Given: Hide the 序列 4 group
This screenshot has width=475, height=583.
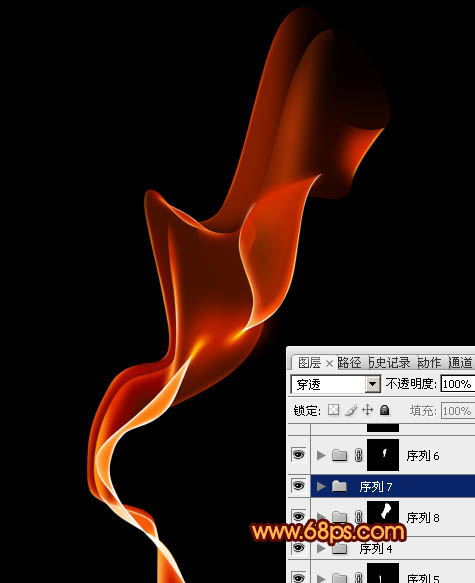Looking at the screenshot, I should click(298, 547).
